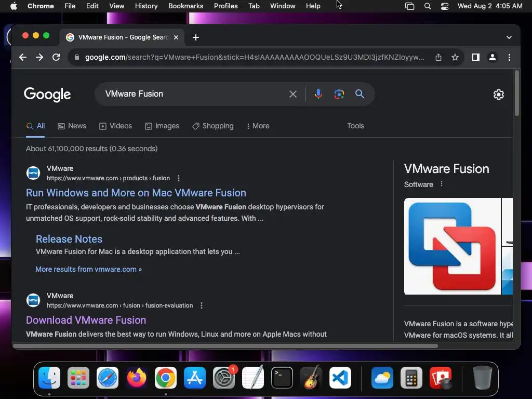Screen dimensions: 532x399
Task: Open options for the fusion-evaluation result
Action: point(202,305)
